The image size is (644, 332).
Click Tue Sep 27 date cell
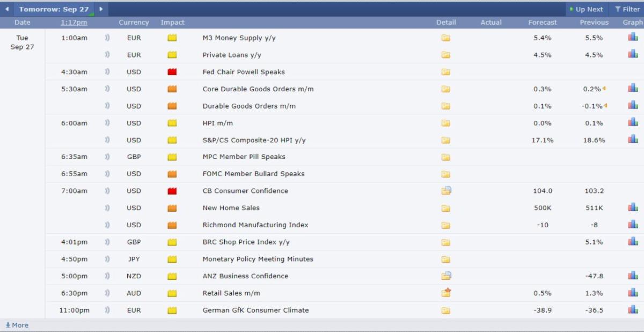[23, 42]
